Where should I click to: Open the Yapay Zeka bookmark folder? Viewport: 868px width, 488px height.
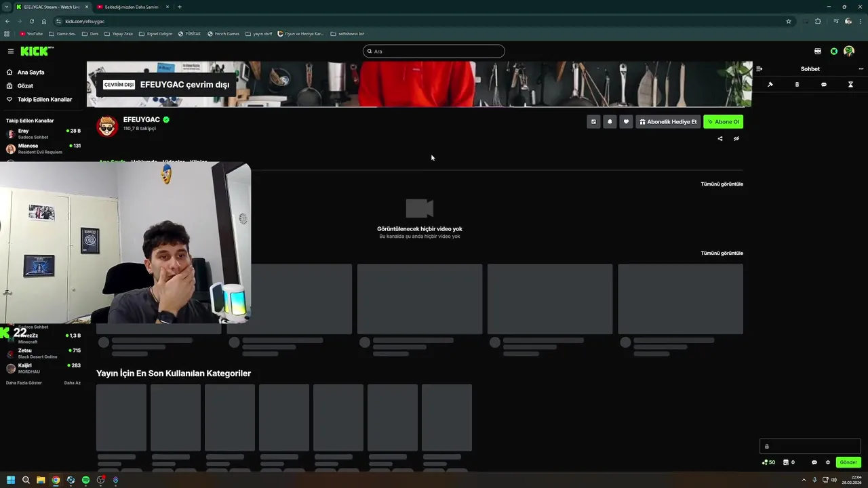[119, 33]
